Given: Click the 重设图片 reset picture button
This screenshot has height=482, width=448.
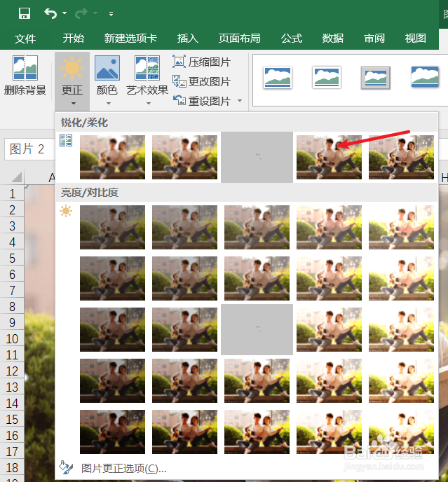Looking at the screenshot, I should point(201,101).
